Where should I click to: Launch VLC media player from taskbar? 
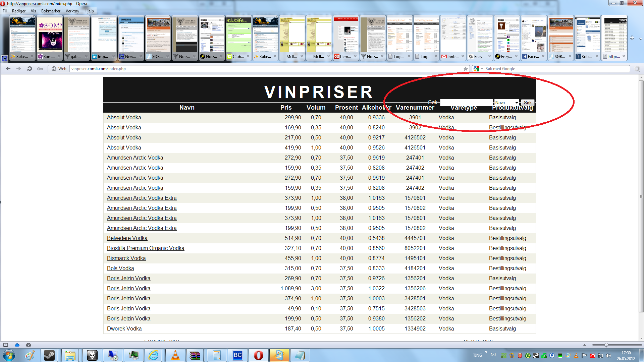[x=175, y=355]
